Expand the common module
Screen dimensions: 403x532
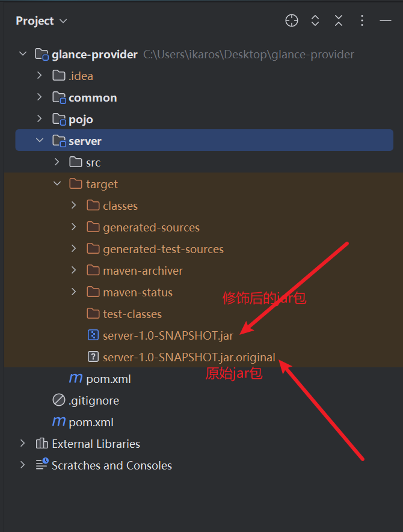39,97
